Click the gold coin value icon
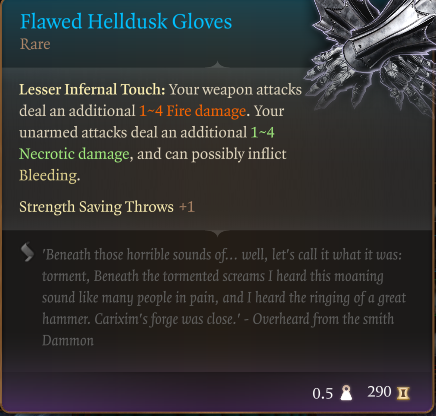 tap(403, 393)
